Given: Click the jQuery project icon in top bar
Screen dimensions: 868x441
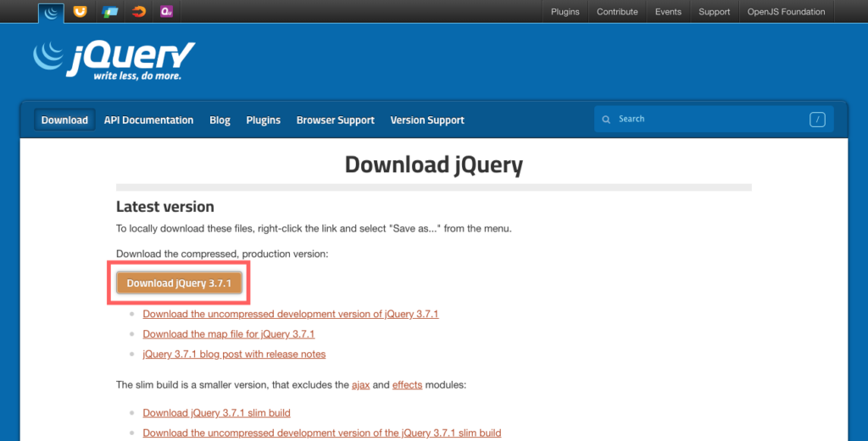Looking at the screenshot, I should point(51,12).
